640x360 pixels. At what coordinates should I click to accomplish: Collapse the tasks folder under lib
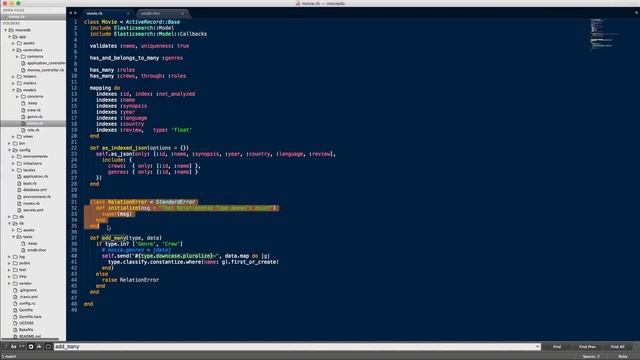(13, 237)
